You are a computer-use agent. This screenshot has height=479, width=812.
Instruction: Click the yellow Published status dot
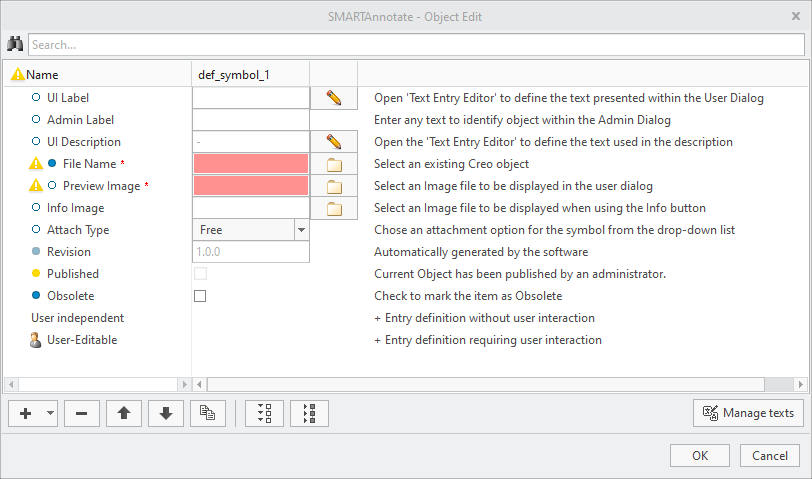pyautogui.click(x=36, y=273)
